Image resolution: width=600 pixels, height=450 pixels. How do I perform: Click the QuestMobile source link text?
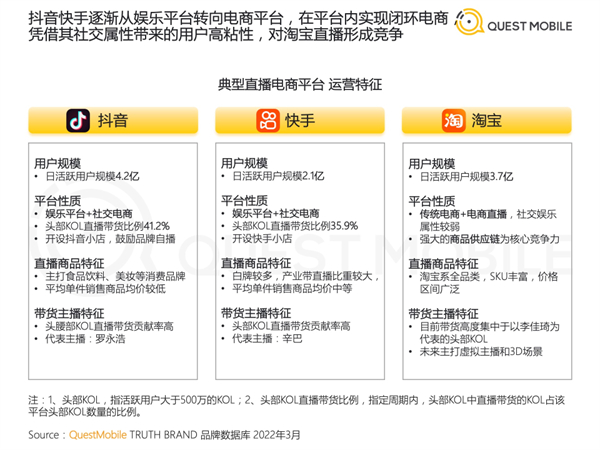click(98, 435)
